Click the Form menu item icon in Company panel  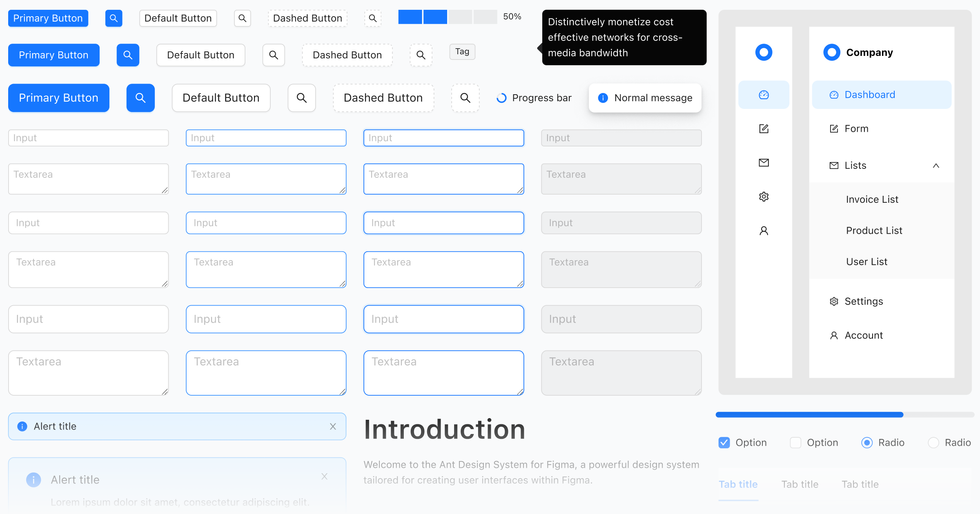[x=833, y=128]
